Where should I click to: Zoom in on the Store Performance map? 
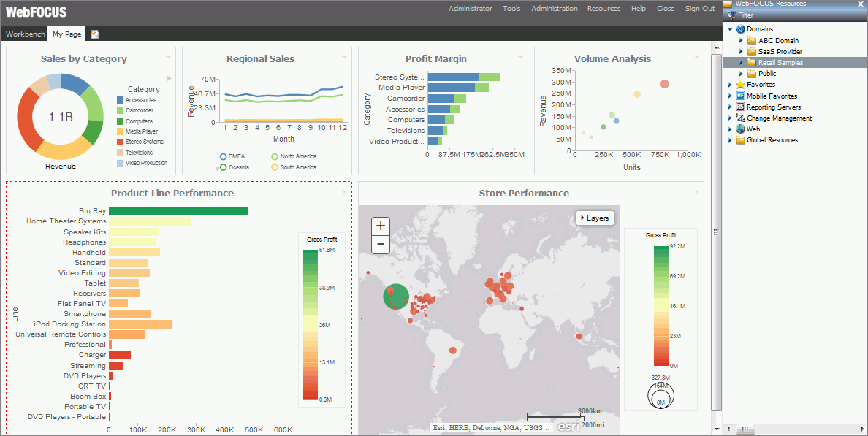click(381, 226)
